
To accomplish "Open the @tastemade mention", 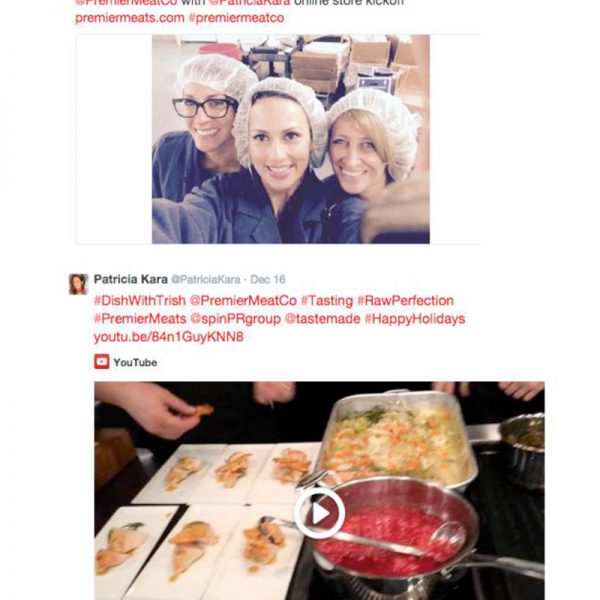I will 323,319.
